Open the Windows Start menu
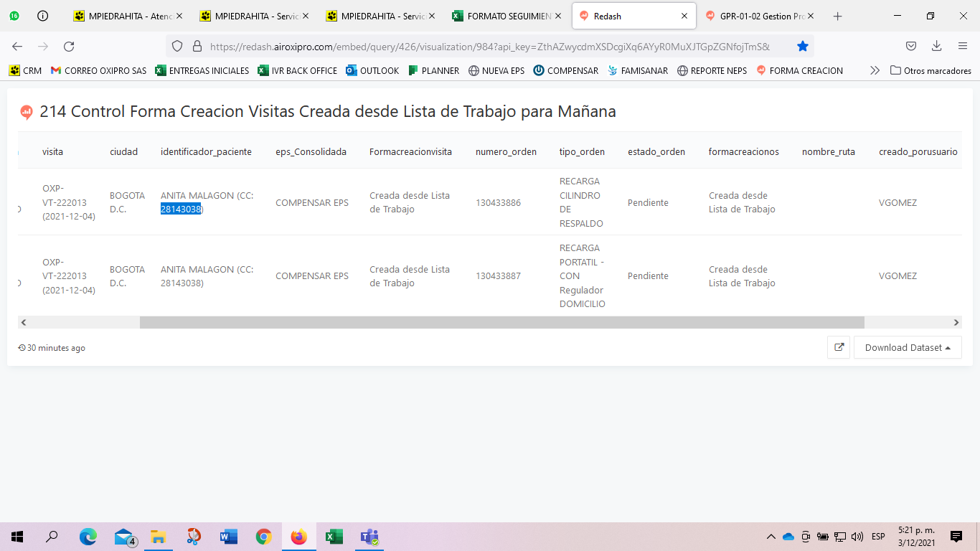 (17, 537)
